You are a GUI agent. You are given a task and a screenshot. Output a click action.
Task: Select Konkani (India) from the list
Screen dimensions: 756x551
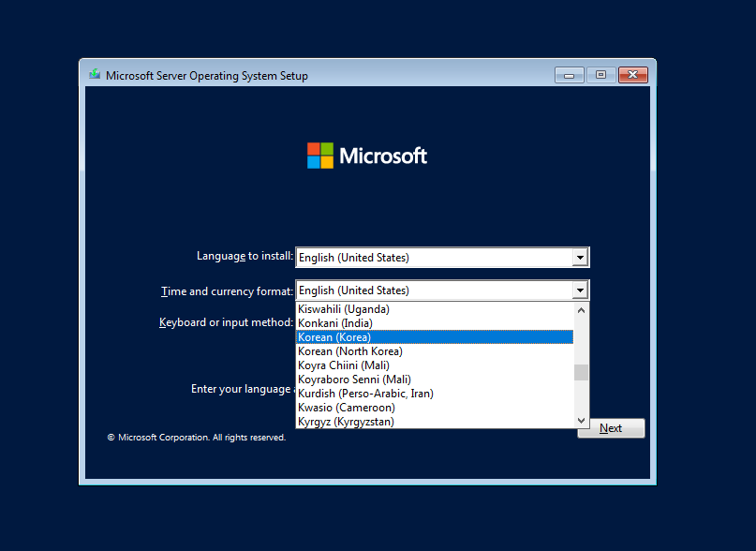[435, 323]
